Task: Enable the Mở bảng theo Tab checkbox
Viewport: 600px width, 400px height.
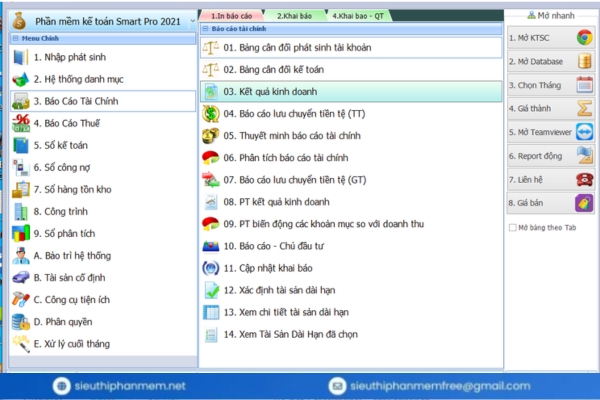Action: click(513, 228)
